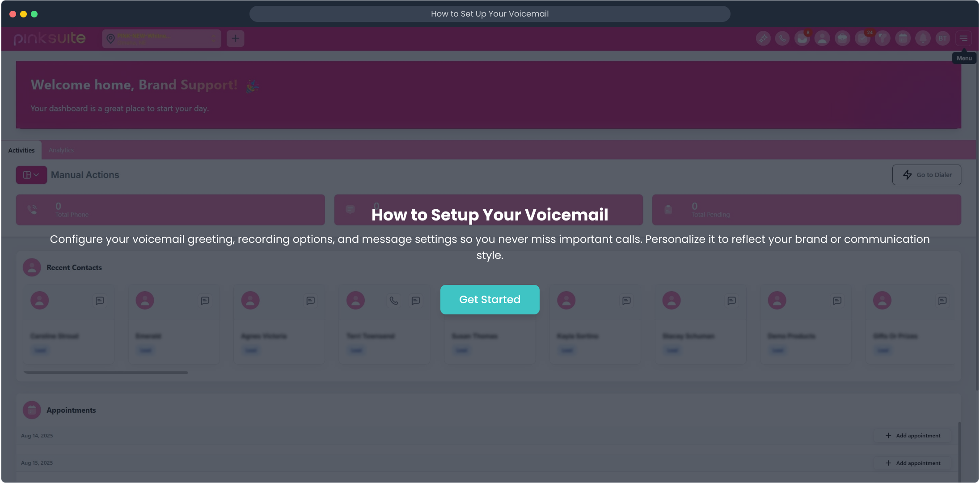
Task: Click the Appointments section calendar icon
Action: (x=32, y=410)
